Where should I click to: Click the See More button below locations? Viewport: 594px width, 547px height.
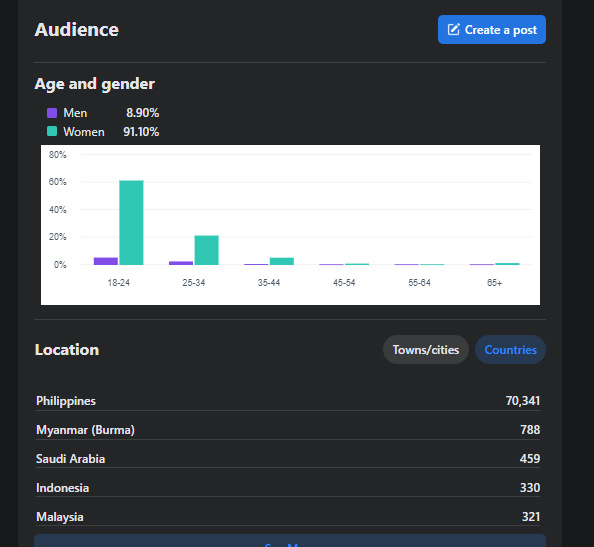[x=290, y=541]
